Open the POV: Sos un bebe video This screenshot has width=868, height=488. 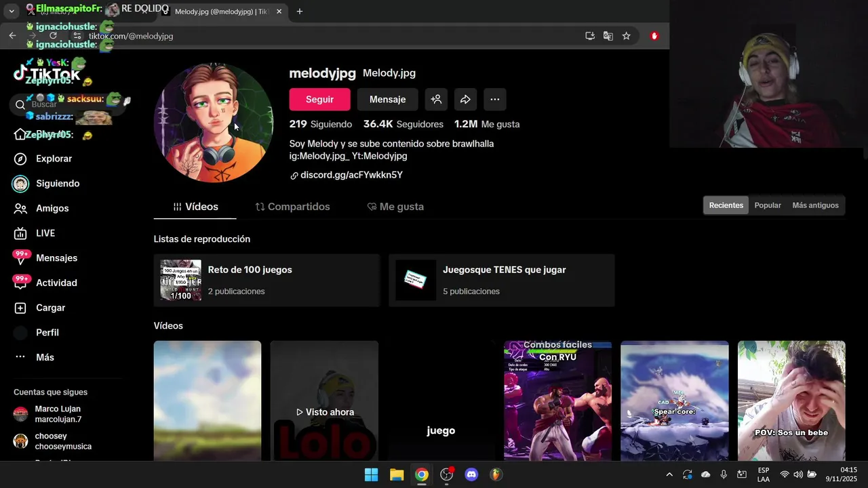791,401
